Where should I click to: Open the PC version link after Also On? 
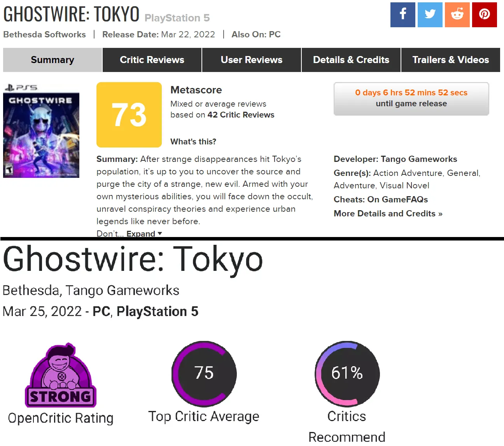(x=275, y=34)
